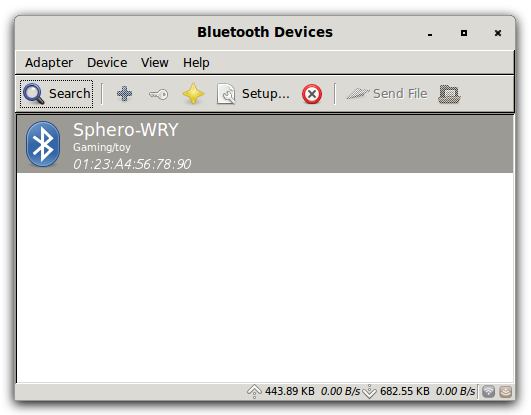Screen dimensions: 531x415
Task: Open the Setup... wizard
Action: tap(253, 94)
